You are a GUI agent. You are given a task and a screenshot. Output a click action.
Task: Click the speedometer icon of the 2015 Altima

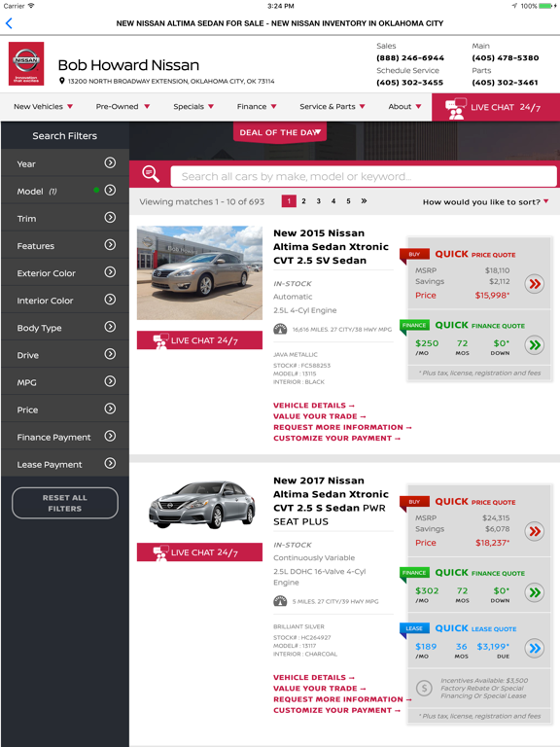(280, 329)
